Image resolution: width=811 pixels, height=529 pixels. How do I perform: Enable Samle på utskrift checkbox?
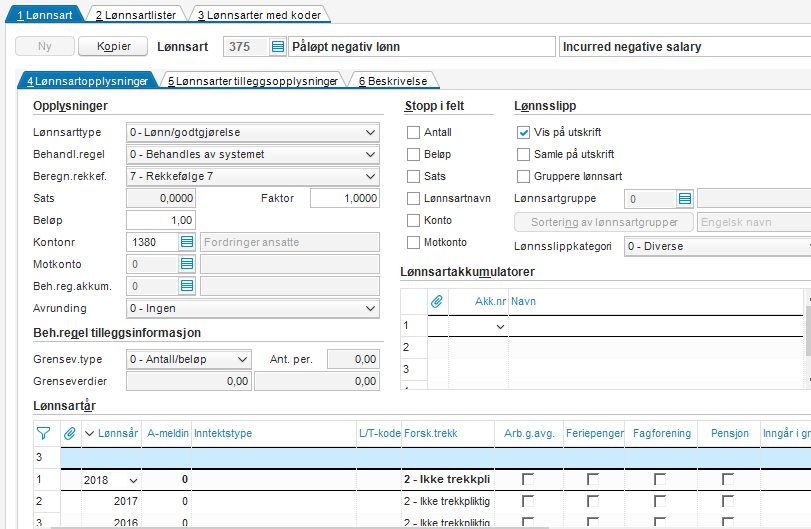[x=523, y=154]
